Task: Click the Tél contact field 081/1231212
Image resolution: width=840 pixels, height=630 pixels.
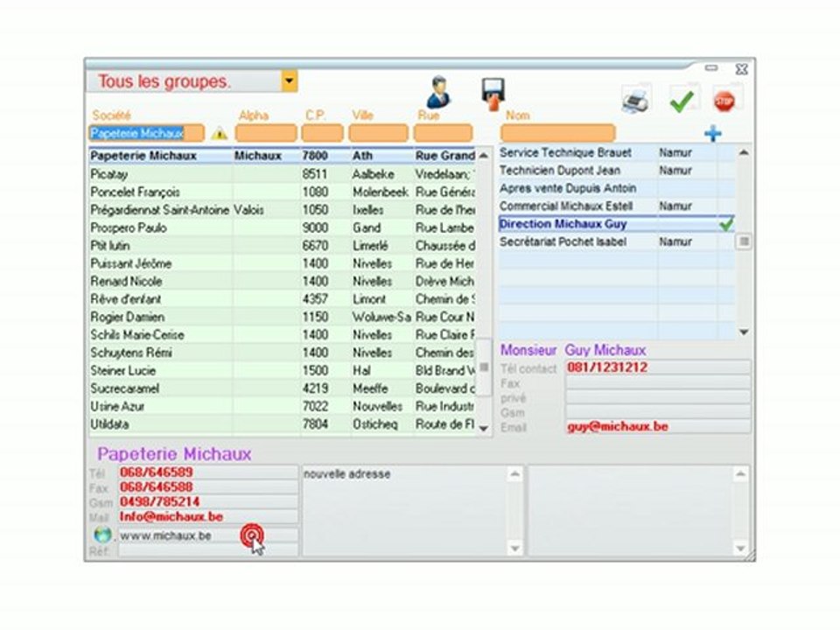Action: pos(658,367)
